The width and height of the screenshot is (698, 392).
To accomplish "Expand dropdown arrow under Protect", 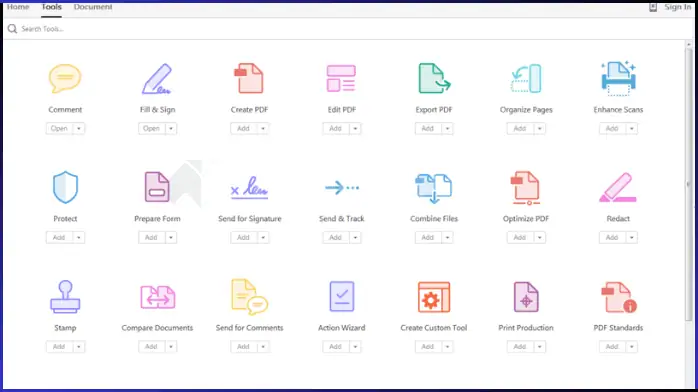I will click(x=79, y=238).
